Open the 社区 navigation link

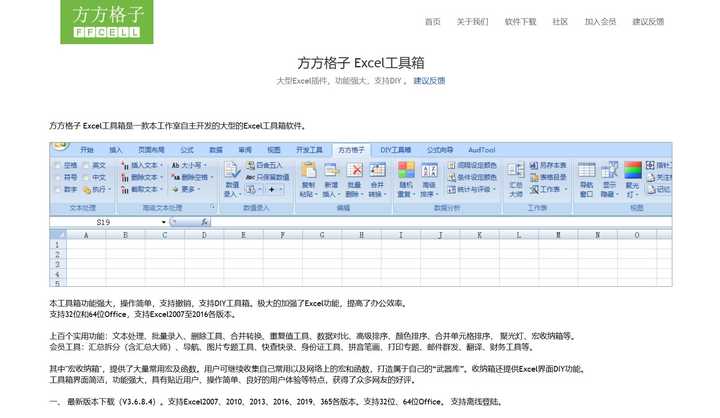click(x=560, y=22)
